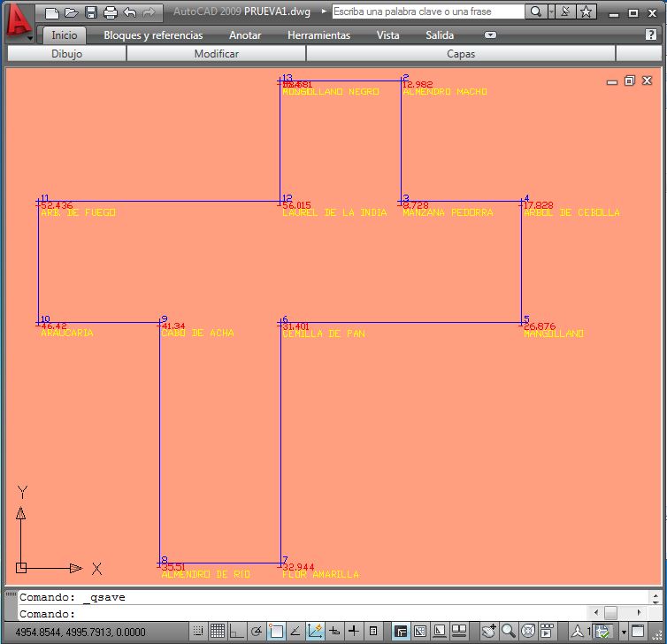Click the command line horizontal scrollbar thumb

click(610, 613)
